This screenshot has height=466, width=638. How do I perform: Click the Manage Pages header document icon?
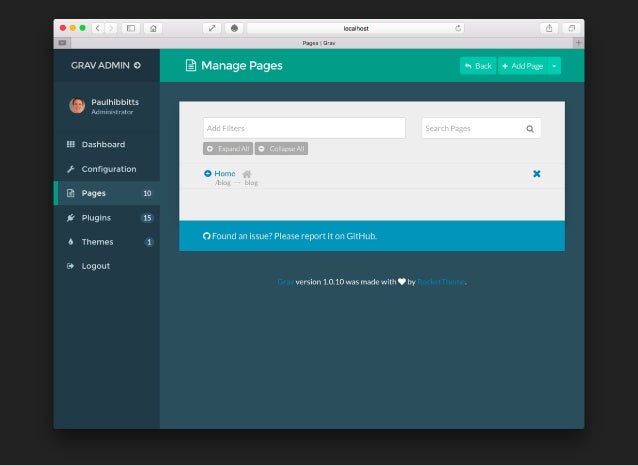pos(191,66)
